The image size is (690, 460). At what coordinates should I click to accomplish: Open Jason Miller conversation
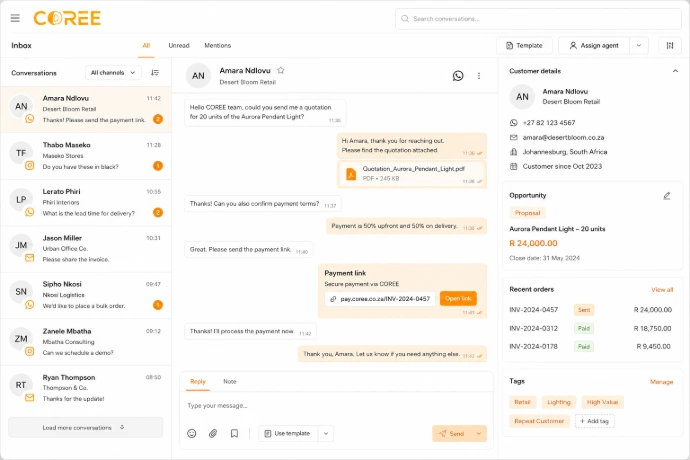(86, 249)
